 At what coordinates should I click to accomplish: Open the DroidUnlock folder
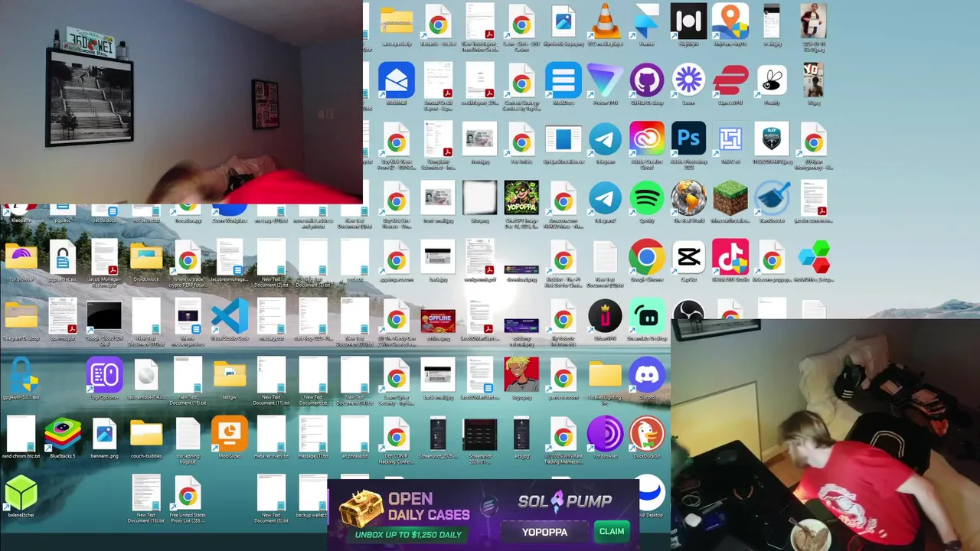point(146,258)
